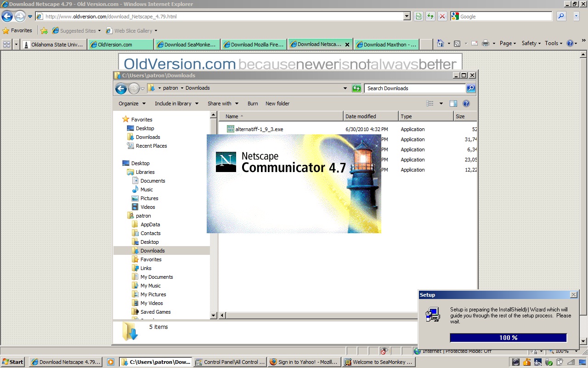Open Explorer address path dropdown

[x=345, y=88]
